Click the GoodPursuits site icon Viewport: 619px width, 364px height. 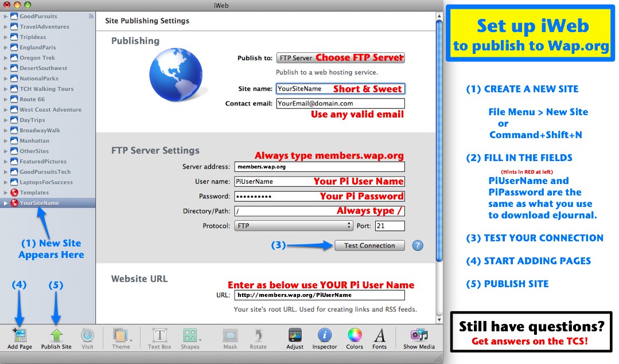point(14,16)
